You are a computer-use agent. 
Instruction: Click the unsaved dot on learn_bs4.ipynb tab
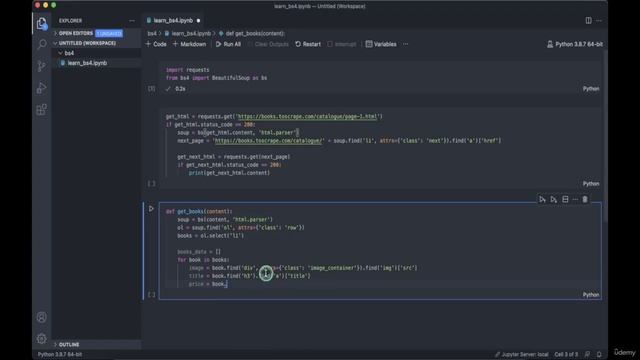point(198,20)
